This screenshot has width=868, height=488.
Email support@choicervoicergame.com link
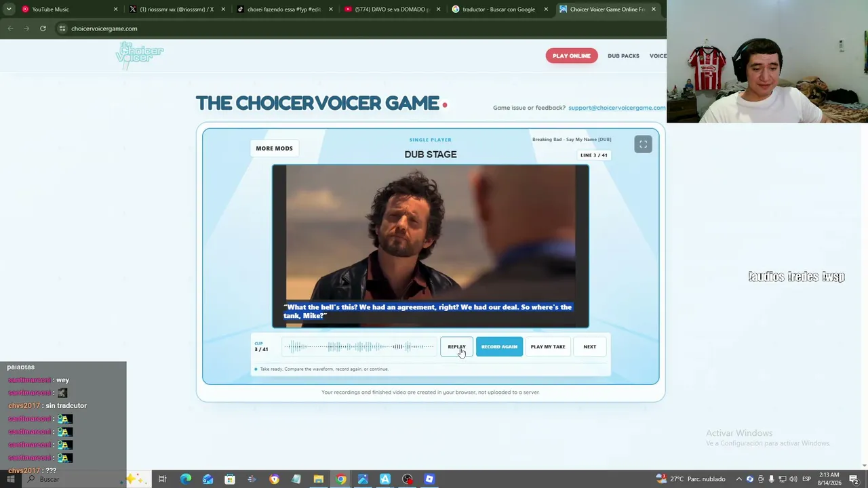616,108
